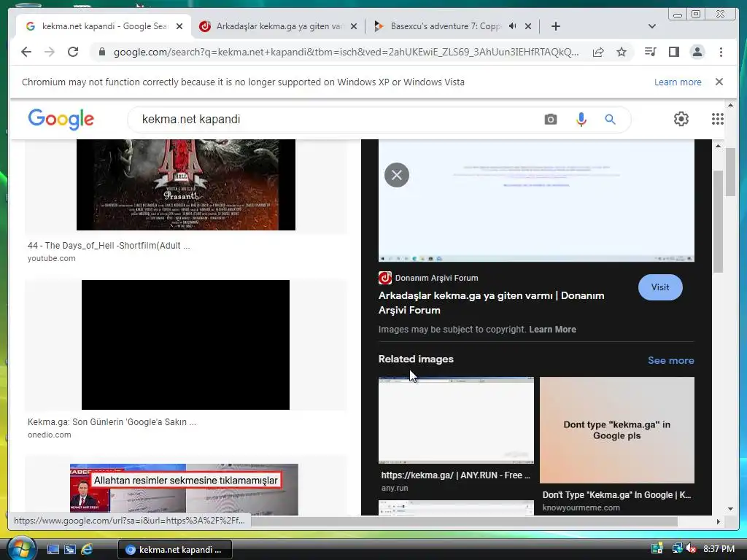Click the taskbar kekma.net kapandi button

pos(175,550)
